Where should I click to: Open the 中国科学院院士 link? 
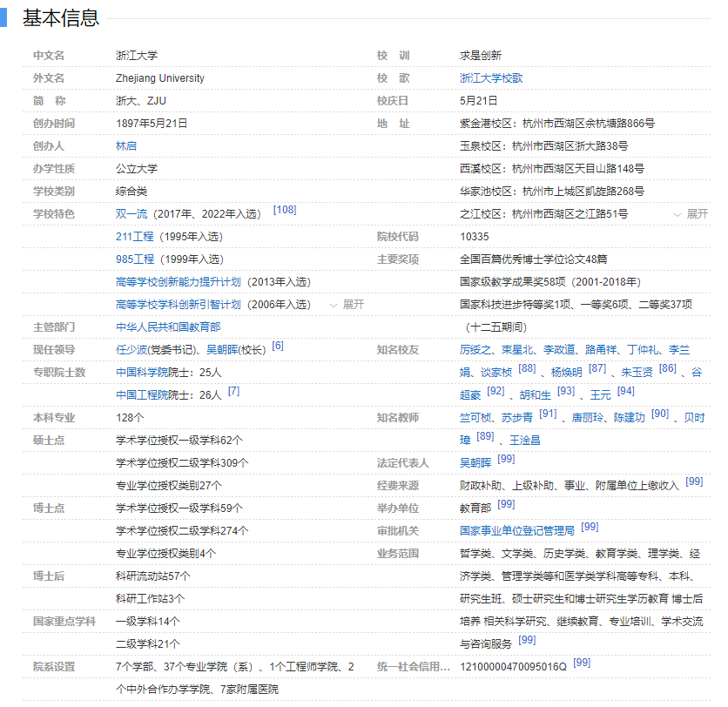(152, 373)
